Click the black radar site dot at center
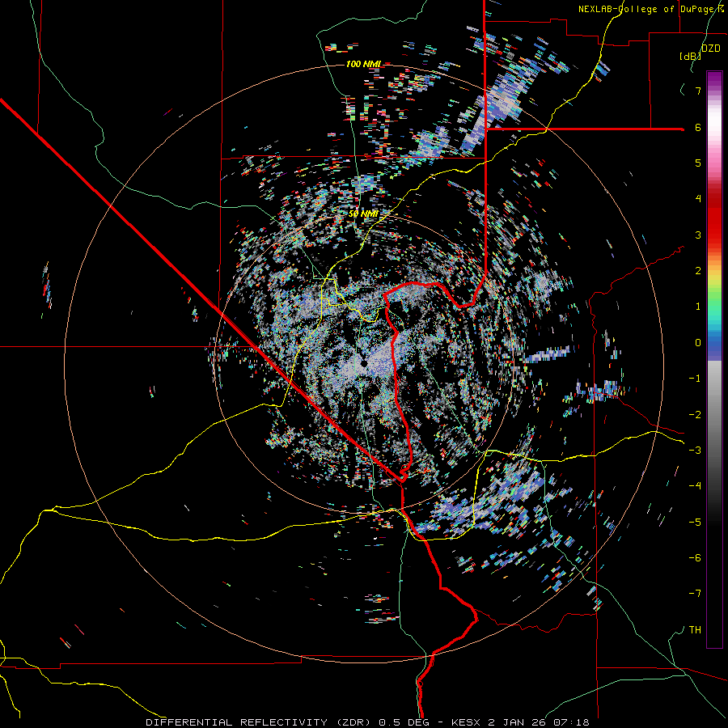 363,363
